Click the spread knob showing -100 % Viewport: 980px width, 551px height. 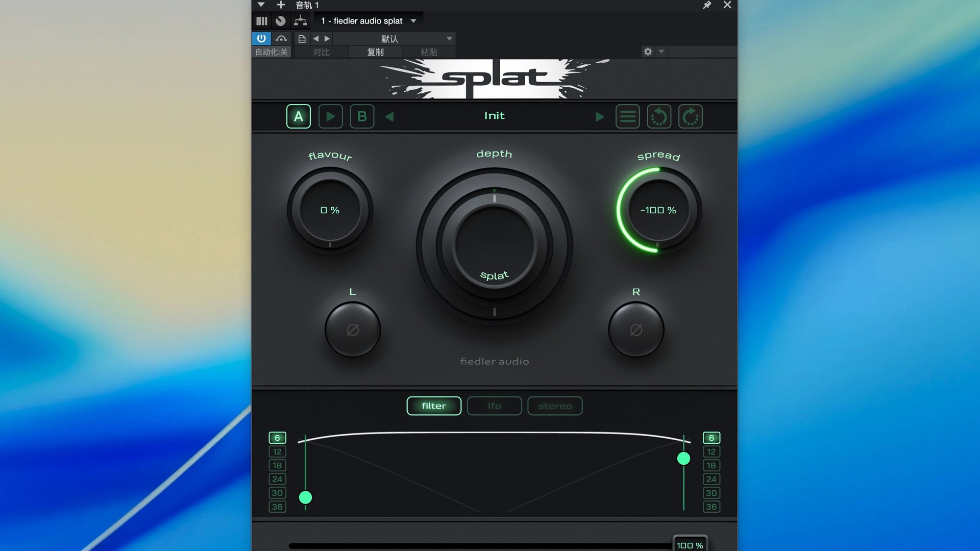coord(658,210)
